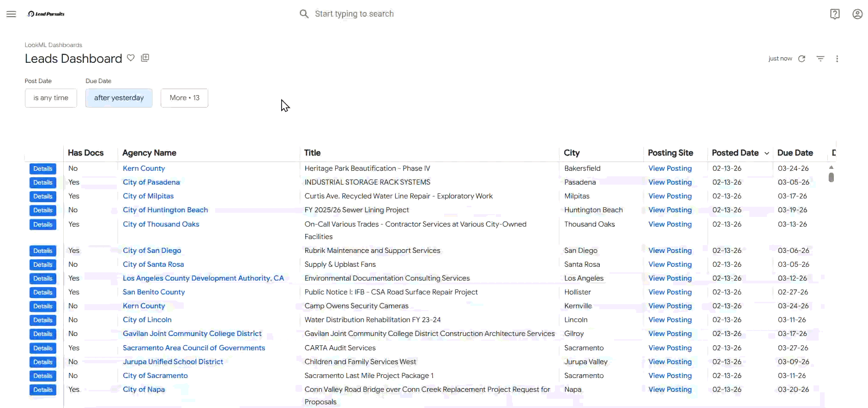Select title 'Rubrik Maintenance and Support Services'

pyautogui.click(x=373, y=251)
